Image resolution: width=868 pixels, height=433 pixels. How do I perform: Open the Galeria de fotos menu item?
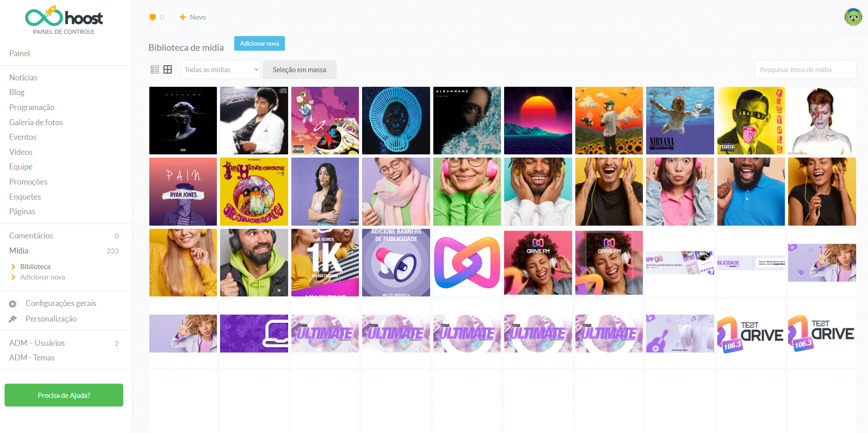(36, 122)
